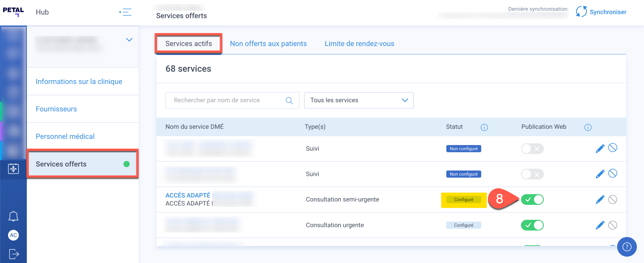Open the help question mark button
The width and height of the screenshot is (644, 263).
tap(627, 246)
